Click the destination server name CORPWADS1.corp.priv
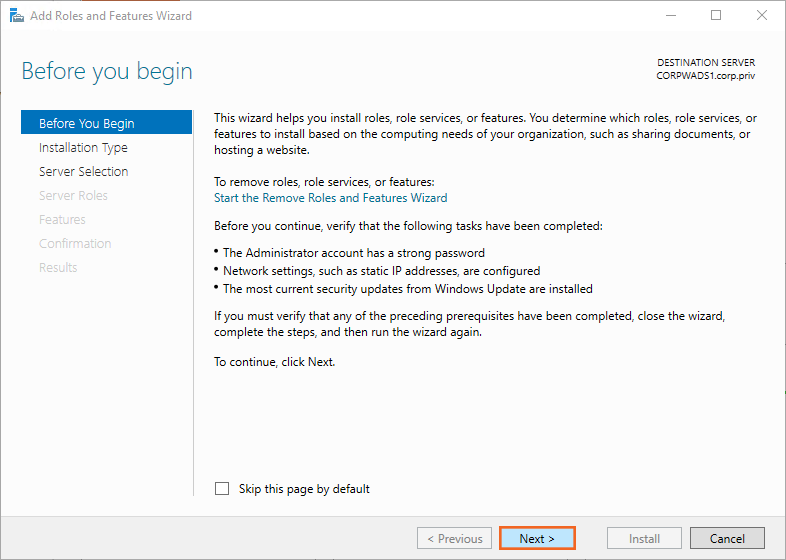This screenshot has width=786, height=560. click(705, 75)
